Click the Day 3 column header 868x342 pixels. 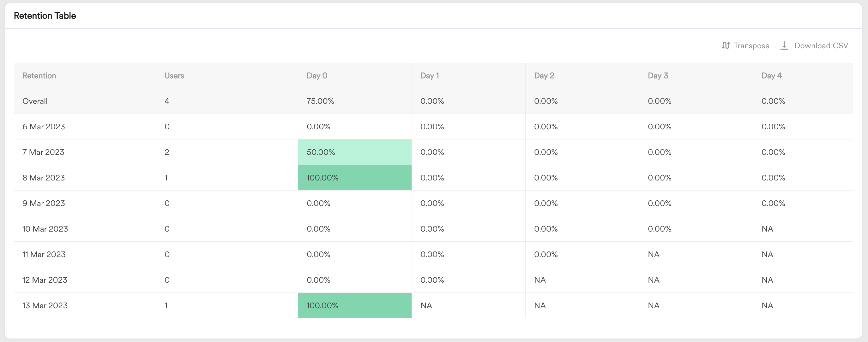click(658, 76)
